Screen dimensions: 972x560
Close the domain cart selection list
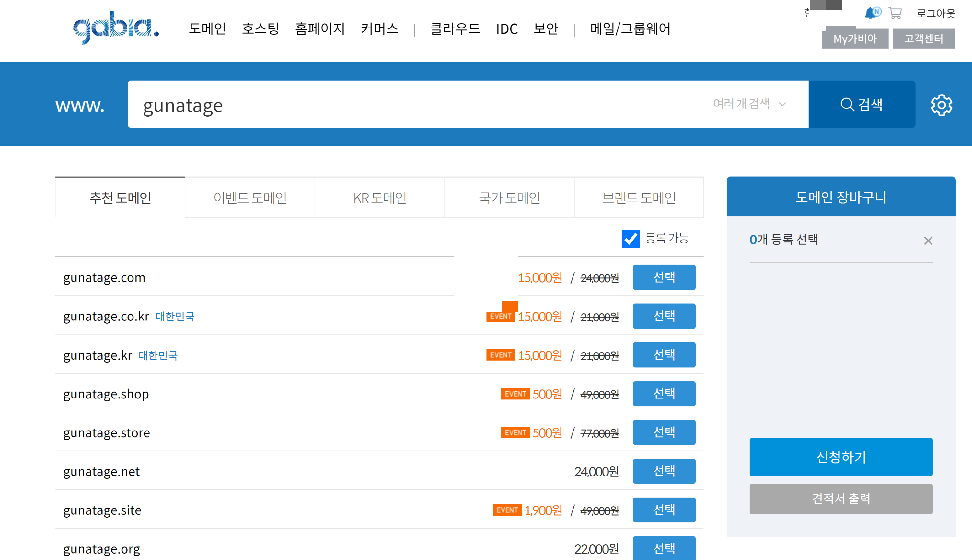point(928,241)
